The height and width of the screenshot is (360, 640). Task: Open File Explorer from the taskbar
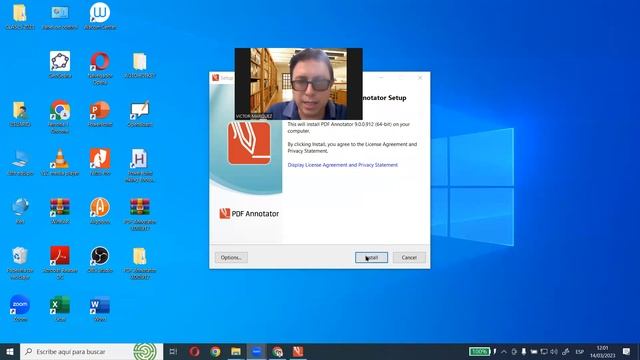236,351
